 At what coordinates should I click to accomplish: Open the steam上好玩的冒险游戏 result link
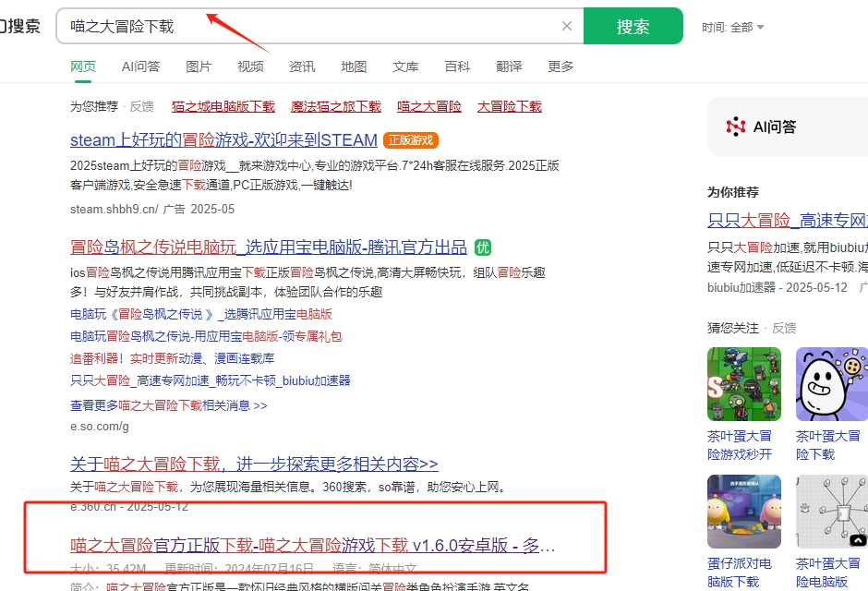[223, 140]
